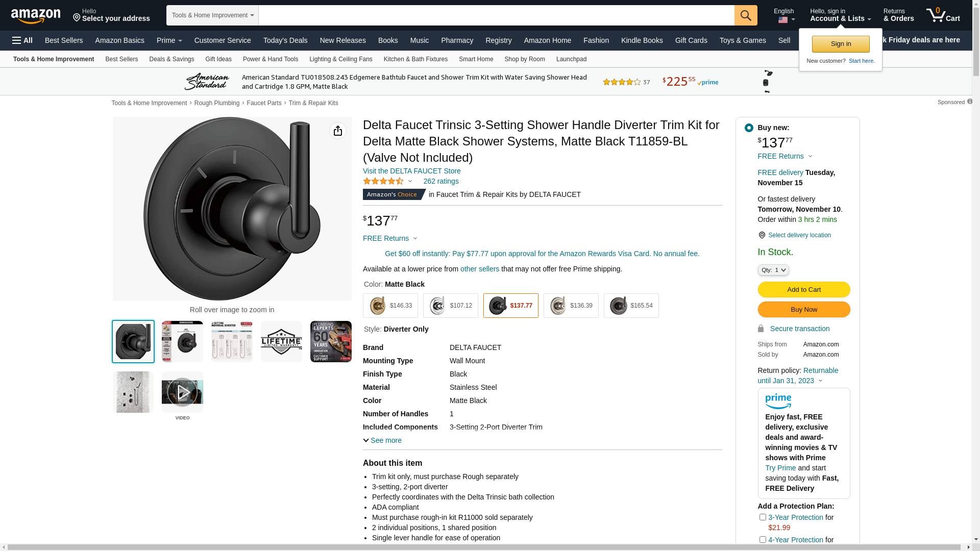Open the English language flag selector
The width and height of the screenshot is (980, 551).
(785, 16)
